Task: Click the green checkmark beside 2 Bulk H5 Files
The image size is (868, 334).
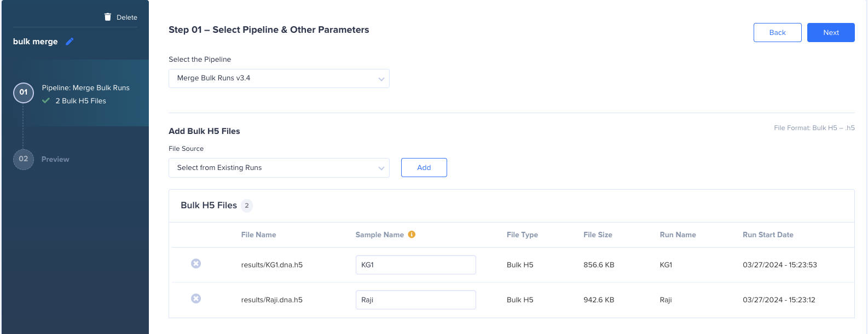Action: [46, 101]
